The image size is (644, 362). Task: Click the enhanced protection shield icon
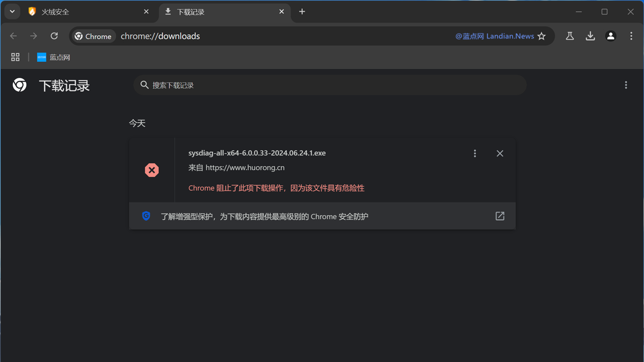146,216
